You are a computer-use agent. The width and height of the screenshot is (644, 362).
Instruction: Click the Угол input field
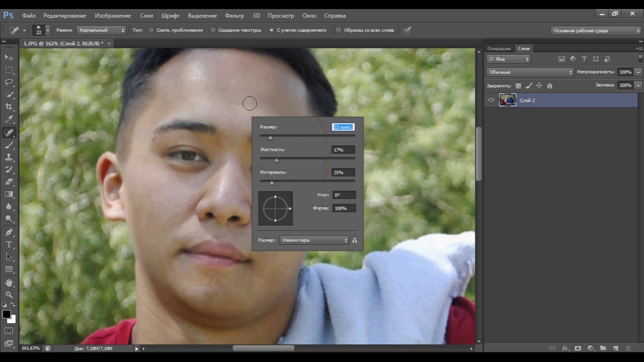(344, 195)
